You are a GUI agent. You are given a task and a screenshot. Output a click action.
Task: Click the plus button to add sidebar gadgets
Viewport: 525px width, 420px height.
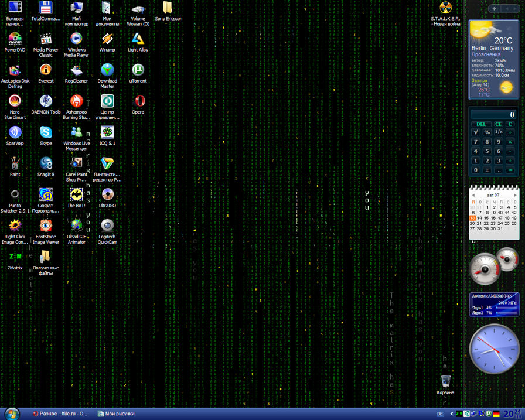point(494,9)
